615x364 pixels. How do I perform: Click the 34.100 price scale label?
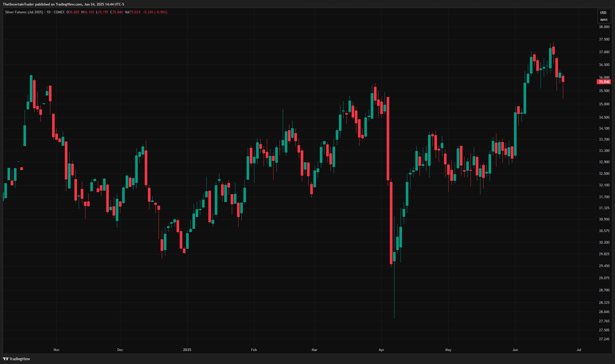click(x=604, y=128)
